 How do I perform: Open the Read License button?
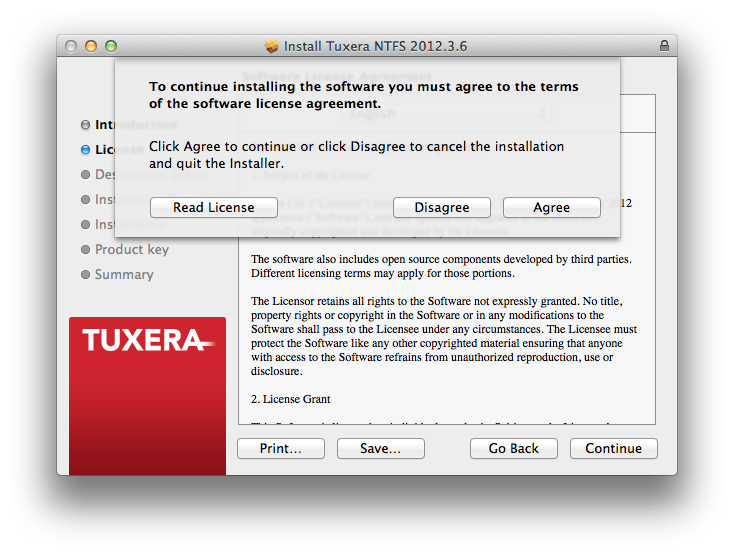coord(214,207)
